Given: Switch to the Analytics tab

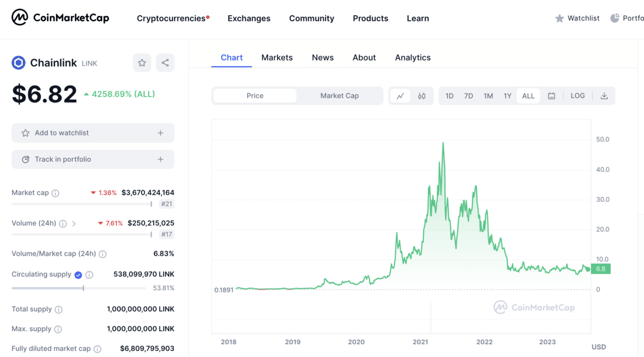Looking at the screenshot, I should coord(413,57).
